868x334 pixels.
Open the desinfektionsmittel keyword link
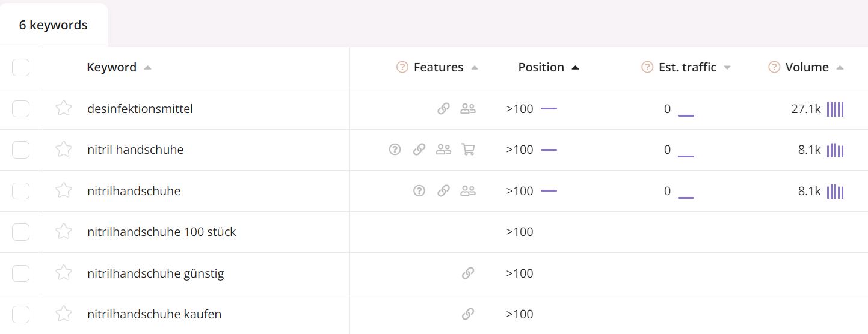coord(140,109)
